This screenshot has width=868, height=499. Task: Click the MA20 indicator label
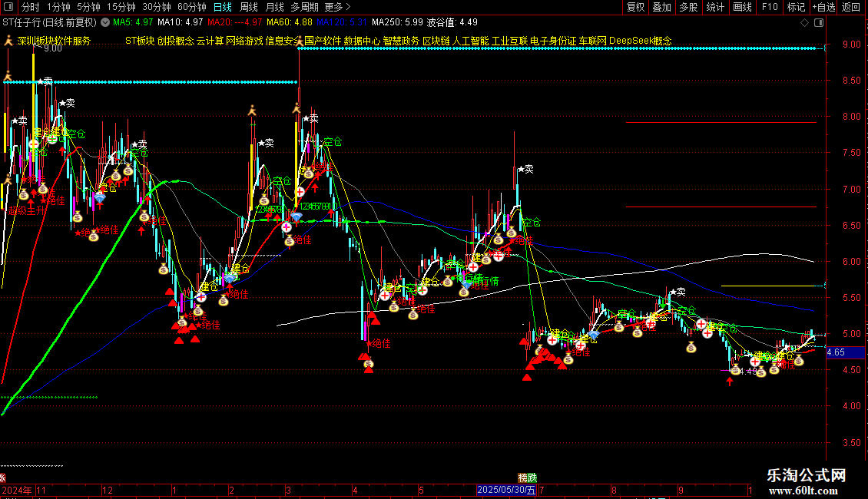[x=235, y=23]
